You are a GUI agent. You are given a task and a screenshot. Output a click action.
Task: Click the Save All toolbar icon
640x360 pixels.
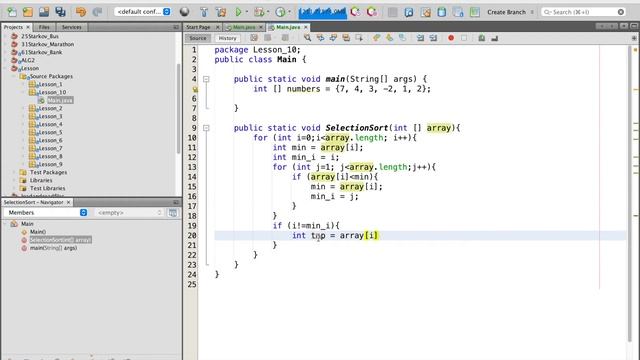(x=60, y=12)
